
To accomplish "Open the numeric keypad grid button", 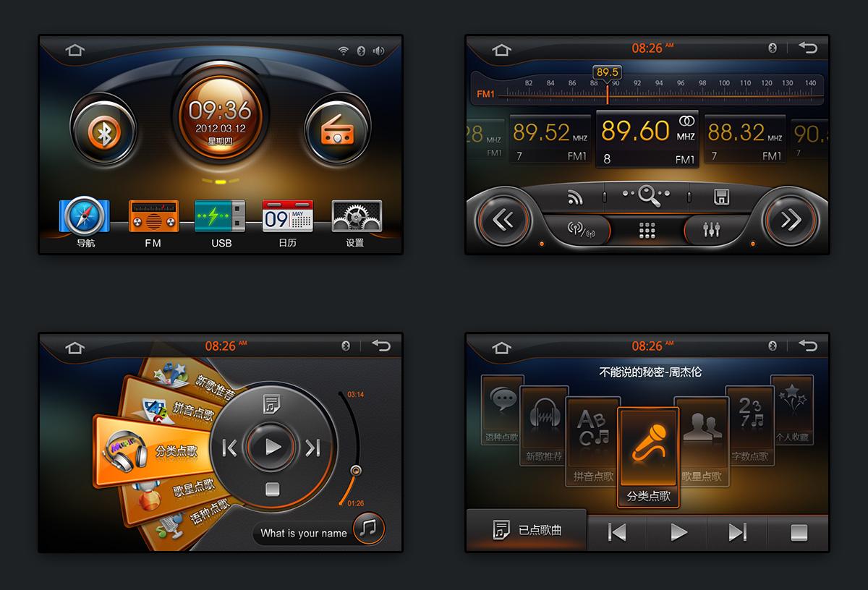I will (647, 231).
